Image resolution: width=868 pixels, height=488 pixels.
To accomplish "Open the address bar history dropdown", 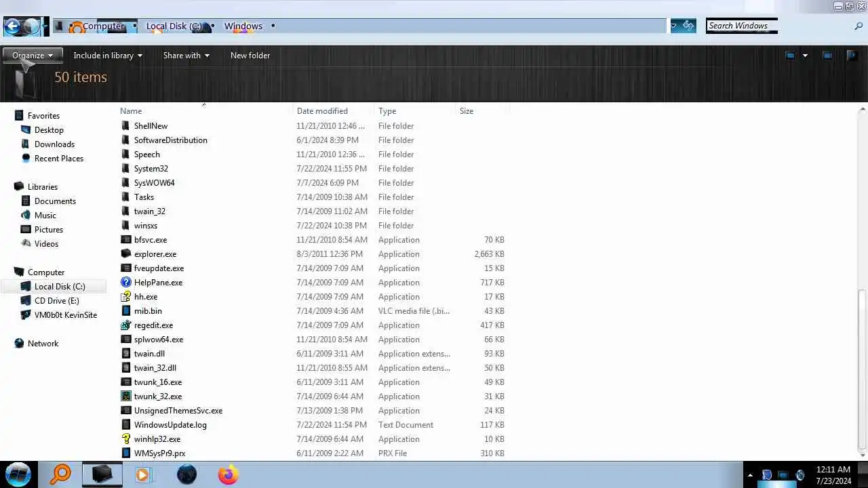I will point(673,26).
